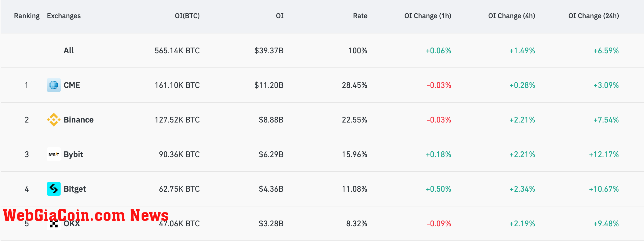Select the +1.49% 4h change value
This screenshot has height=241, width=644.
[522, 50]
